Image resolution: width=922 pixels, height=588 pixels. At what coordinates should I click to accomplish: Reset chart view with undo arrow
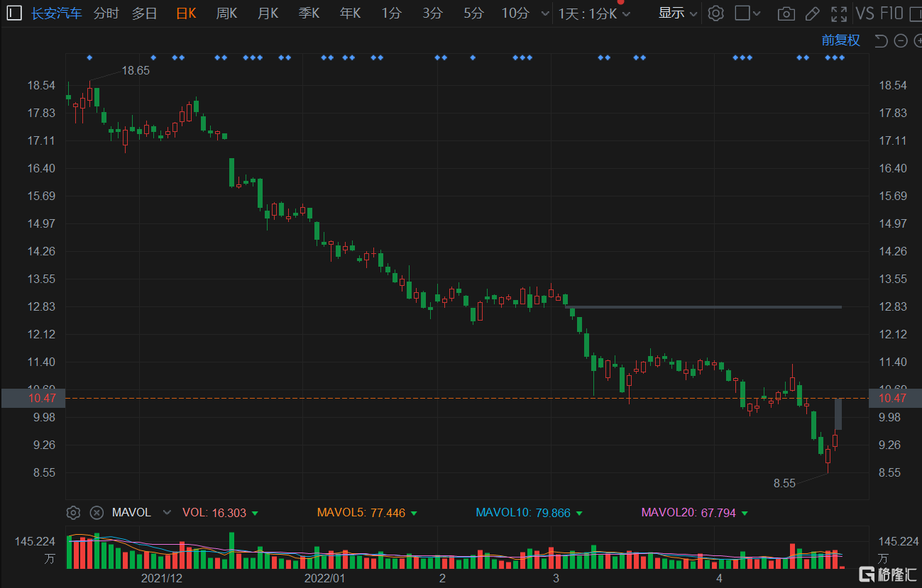coord(882,40)
